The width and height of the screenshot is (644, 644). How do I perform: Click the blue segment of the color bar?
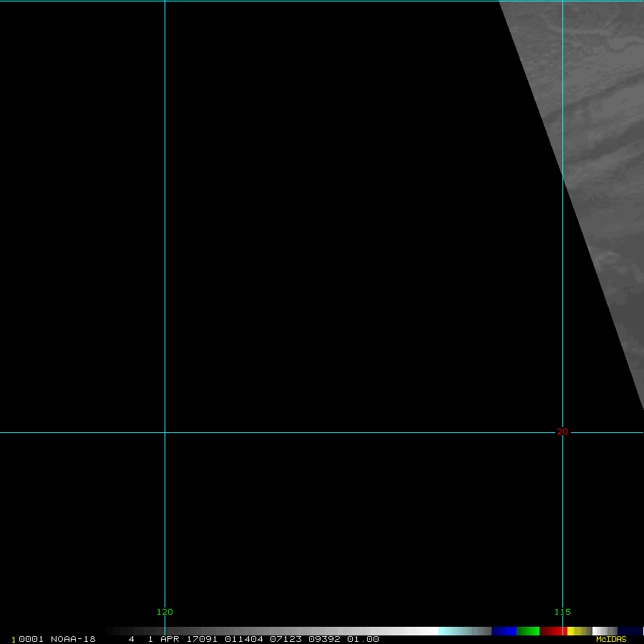tap(504, 631)
